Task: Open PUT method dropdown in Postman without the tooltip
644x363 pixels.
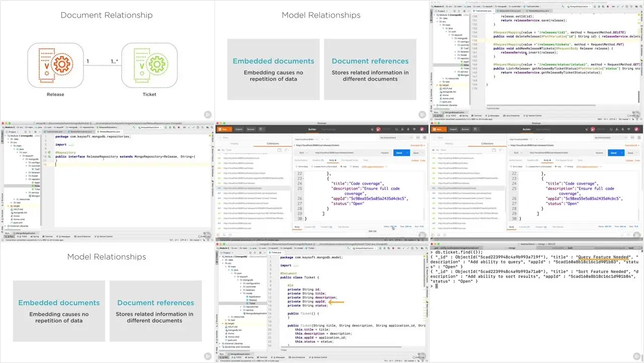Action: 519,153
